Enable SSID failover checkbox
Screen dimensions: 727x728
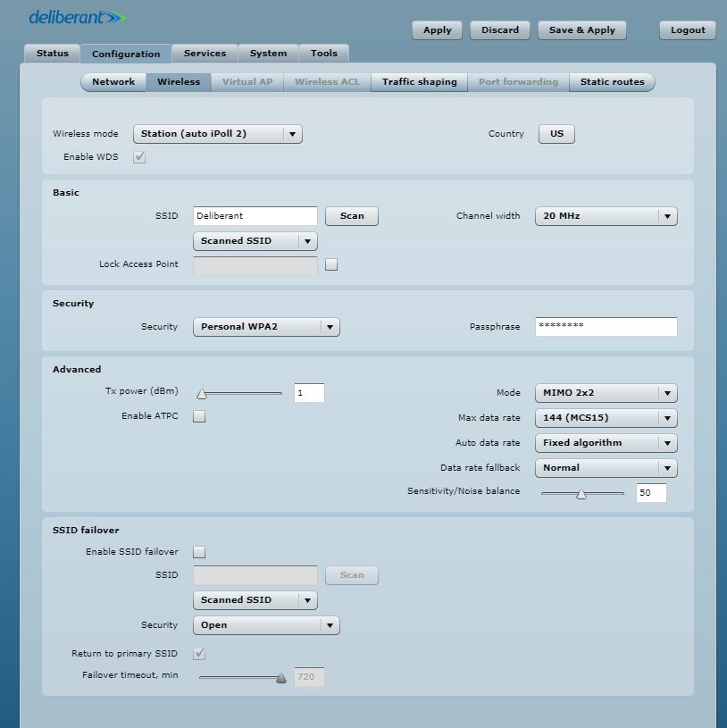coord(199,552)
